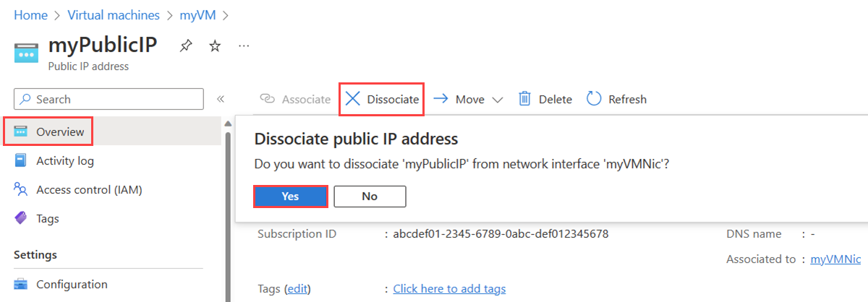Confirm dissociation with Yes button

(x=290, y=197)
